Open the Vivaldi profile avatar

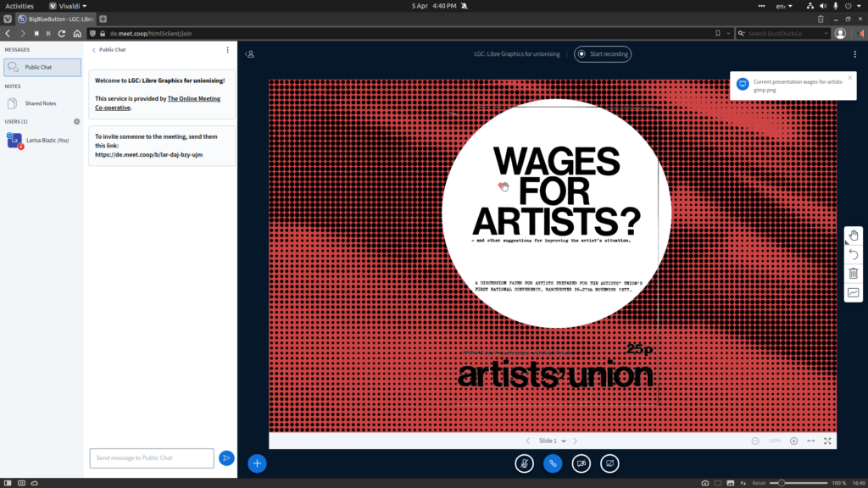pyautogui.click(x=840, y=34)
